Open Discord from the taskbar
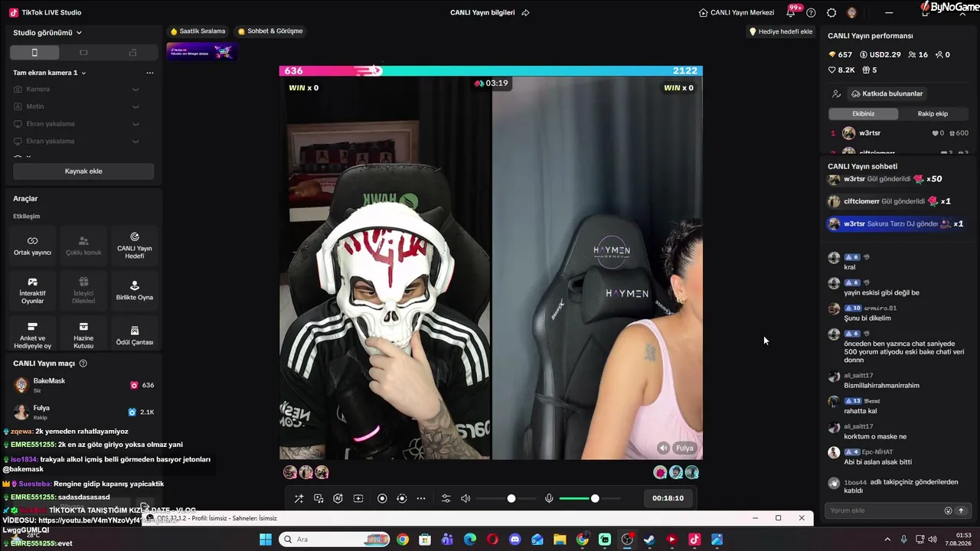This screenshot has width=980, height=551. click(514, 540)
